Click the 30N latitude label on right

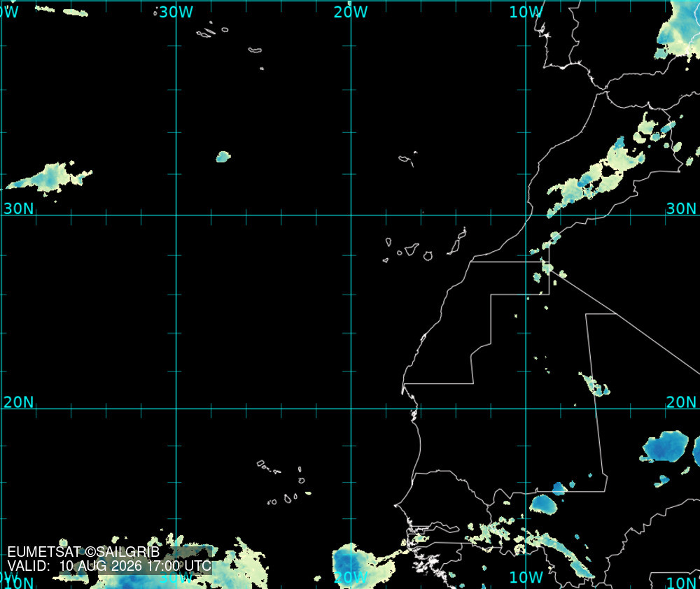681,208
